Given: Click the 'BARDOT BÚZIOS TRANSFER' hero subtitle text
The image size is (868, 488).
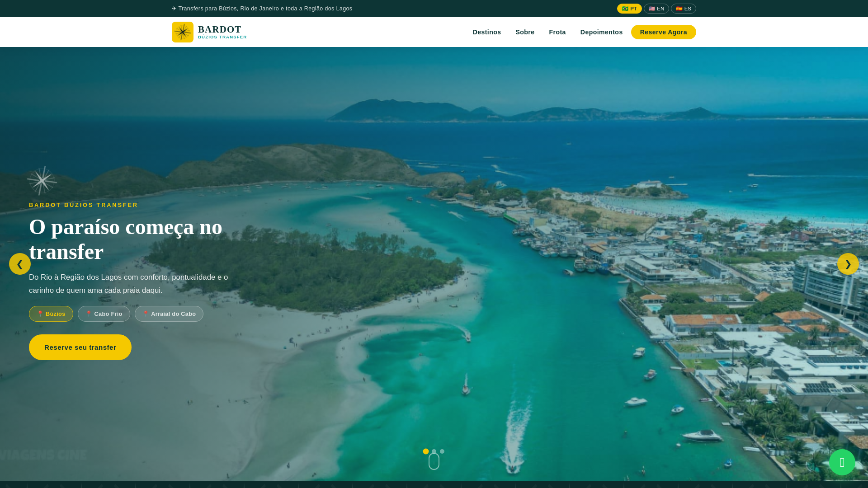Looking at the screenshot, I should (x=84, y=205).
